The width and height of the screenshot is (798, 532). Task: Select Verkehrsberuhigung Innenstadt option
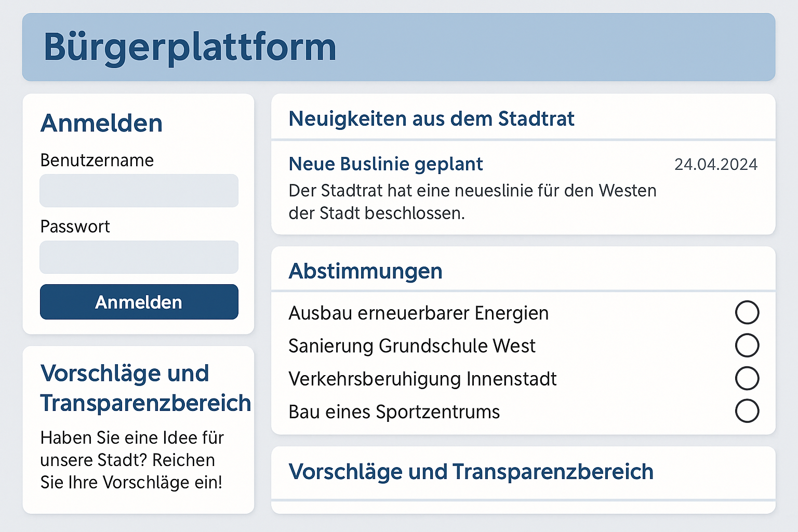coord(747,378)
